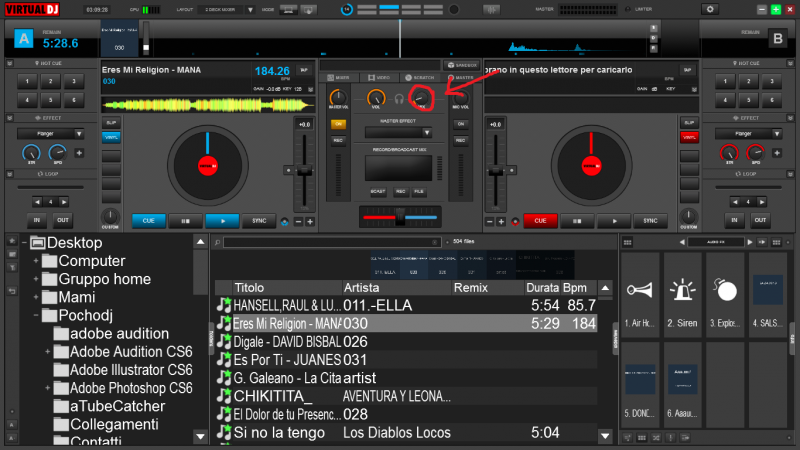This screenshot has width=800, height=450.
Task: Click deck A pitch fader
Action: coord(305,171)
